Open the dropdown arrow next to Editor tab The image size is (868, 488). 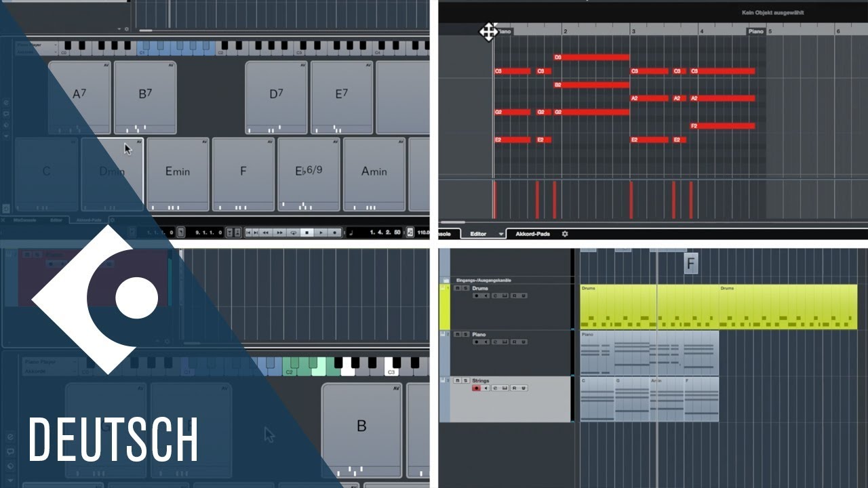click(501, 234)
